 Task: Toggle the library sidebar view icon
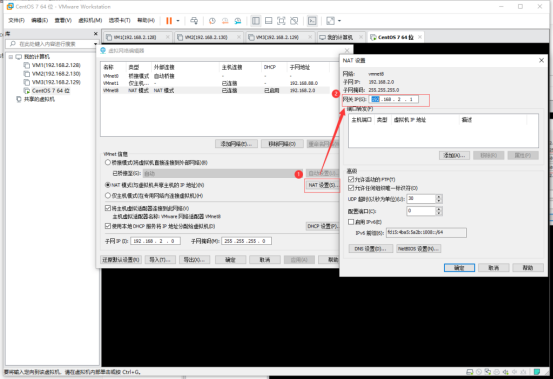256,21
